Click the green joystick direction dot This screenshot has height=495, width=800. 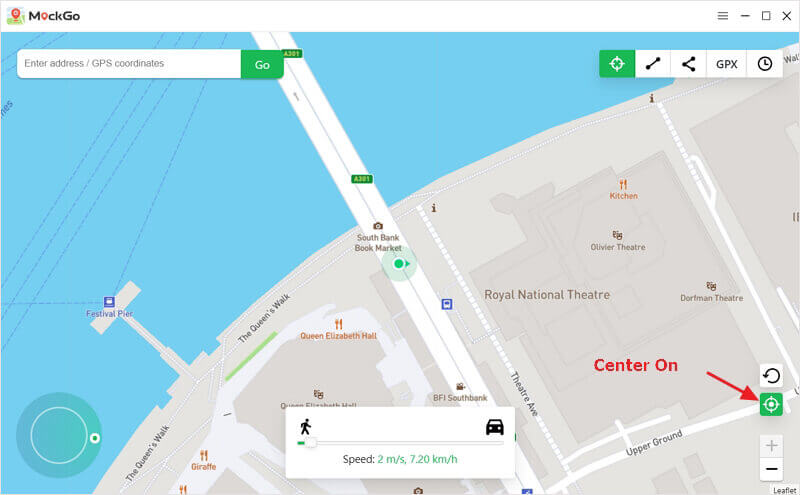click(94, 438)
